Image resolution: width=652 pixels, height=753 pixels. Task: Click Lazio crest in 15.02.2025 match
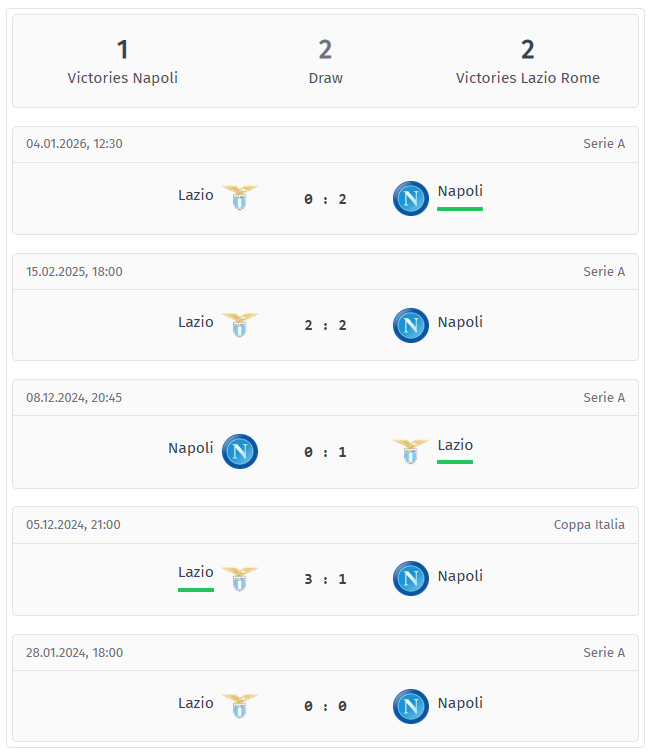point(239,324)
